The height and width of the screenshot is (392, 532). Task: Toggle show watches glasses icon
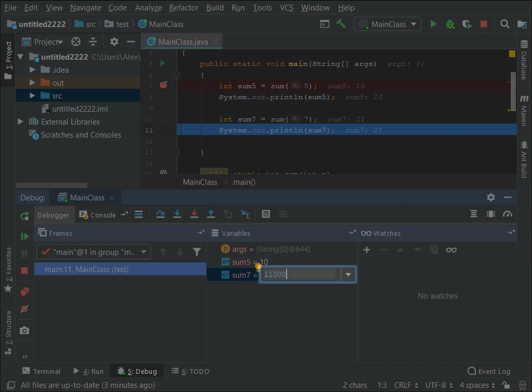tap(451, 250)
